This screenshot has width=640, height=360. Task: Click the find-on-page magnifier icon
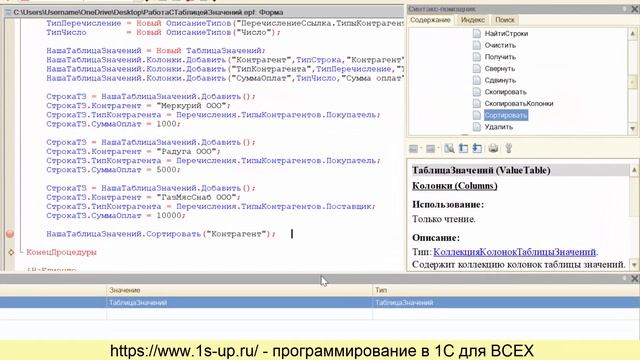click(449, 148)
